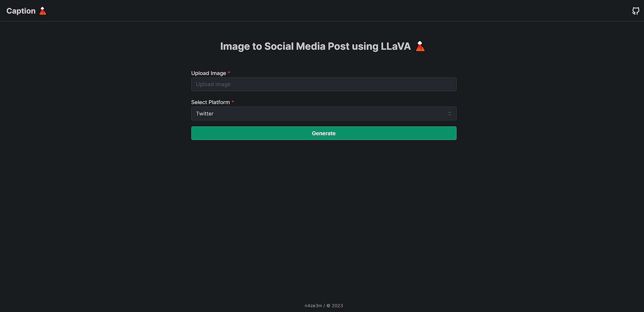Viewport: 644px width, 312px height.
Task: Click the Upload Image label
Action: [208, 73]
